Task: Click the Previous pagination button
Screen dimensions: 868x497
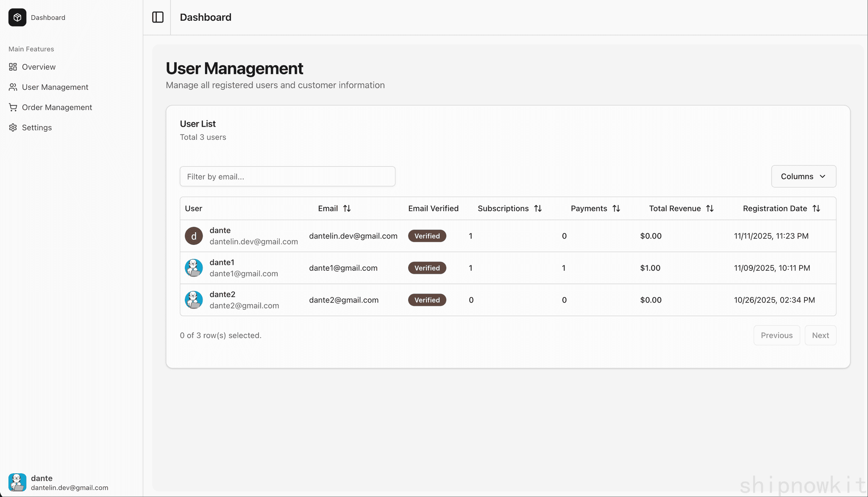Action: [x=776, y=335]
